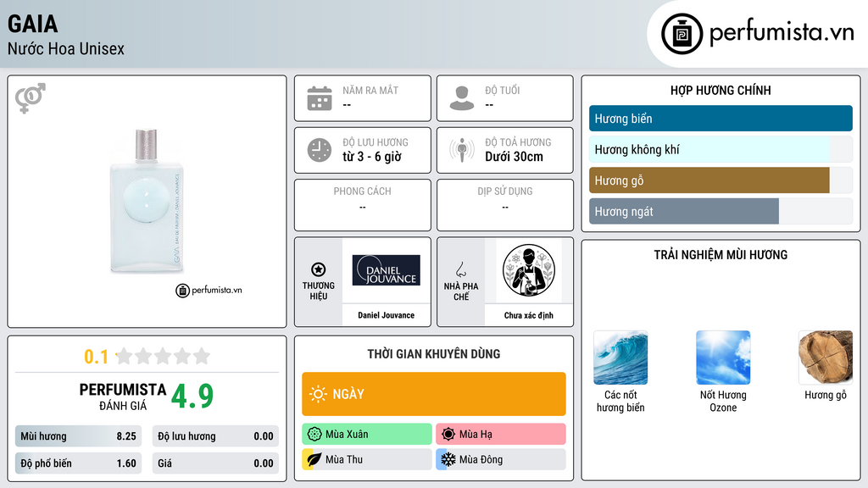Image resolution: width=868 pixels, height=488 pixels.
Task: Click the Chưa xác định perfumer label
Action: point(529,315)
